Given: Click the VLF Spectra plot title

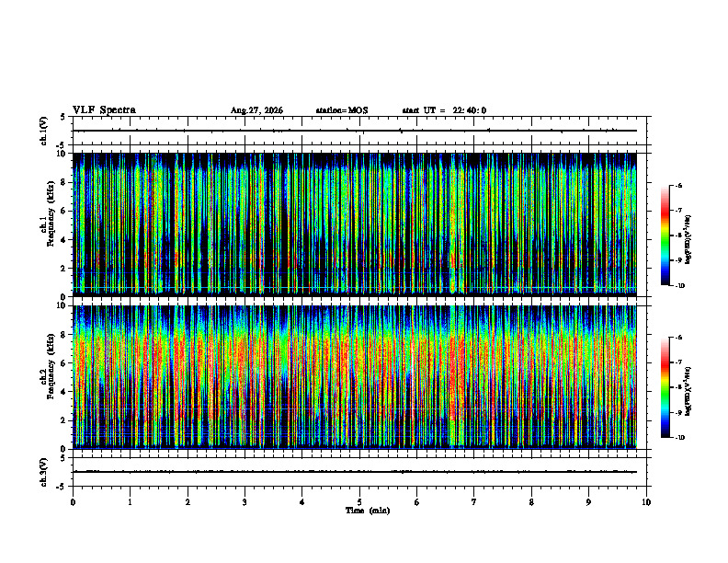Looking at the screenshot, I should [x=104, y=110].
